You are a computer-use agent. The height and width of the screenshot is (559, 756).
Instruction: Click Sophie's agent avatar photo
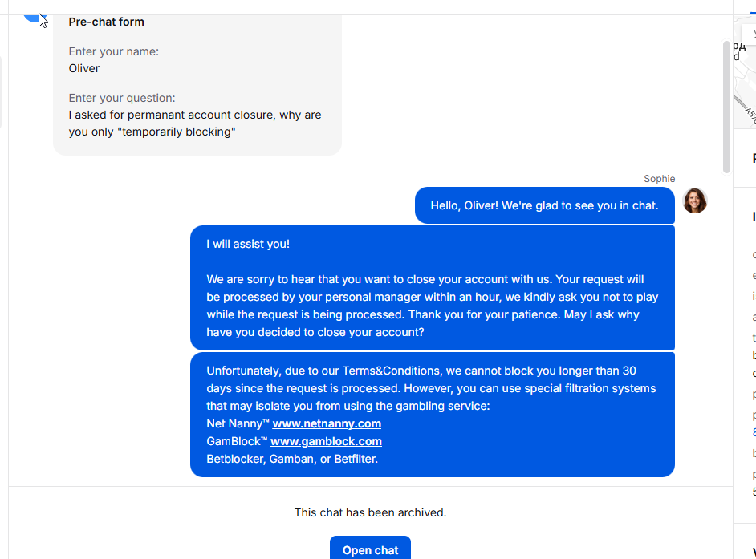click(695, 201)
